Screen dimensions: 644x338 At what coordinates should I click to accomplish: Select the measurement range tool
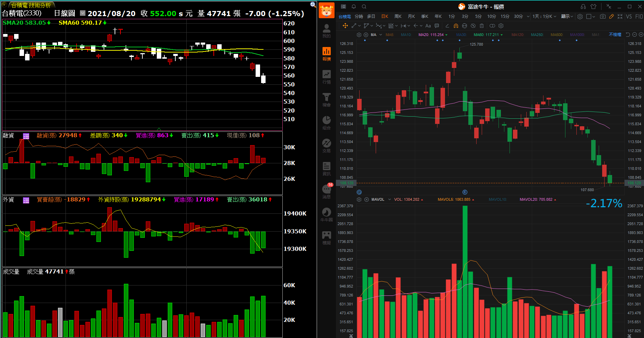coord(403,26)
